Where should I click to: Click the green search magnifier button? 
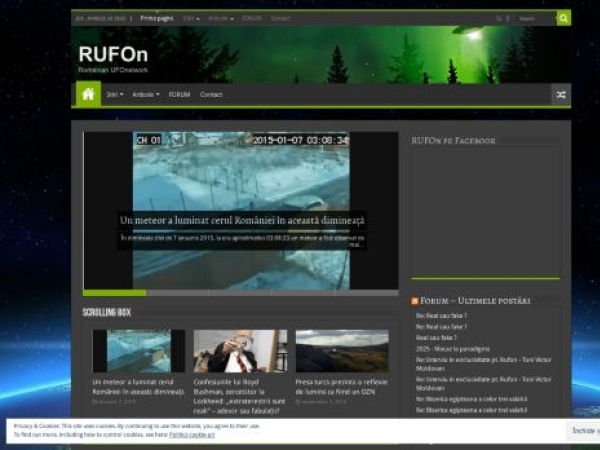(x=564, y=18)
